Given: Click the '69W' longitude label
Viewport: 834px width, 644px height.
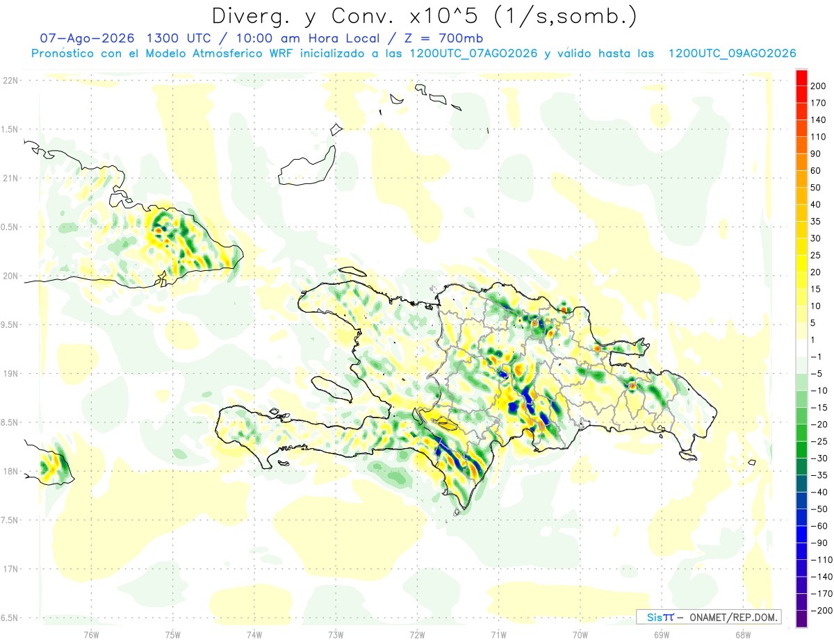Looking at the screenshot, I should click(x=662, y=634).
